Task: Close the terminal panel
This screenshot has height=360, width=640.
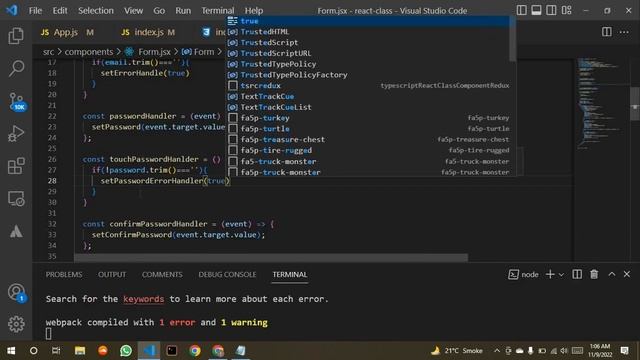Action: point(627,274)
